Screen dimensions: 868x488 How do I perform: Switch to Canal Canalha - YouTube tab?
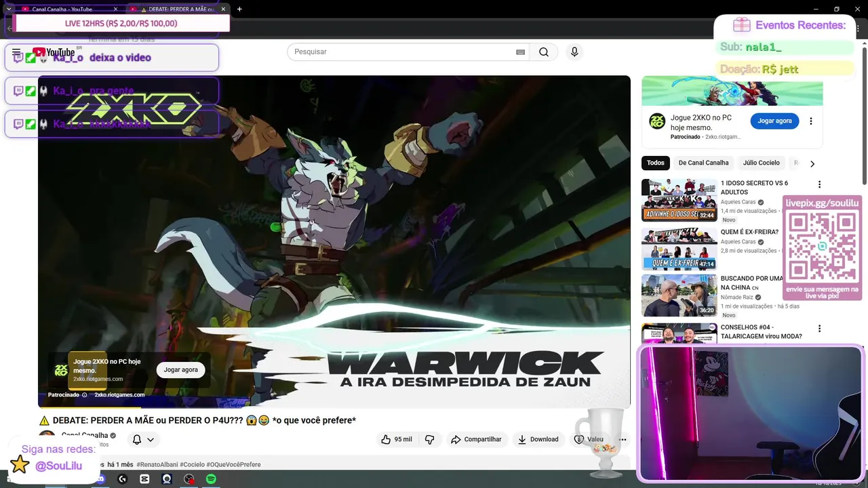point(62,9)
